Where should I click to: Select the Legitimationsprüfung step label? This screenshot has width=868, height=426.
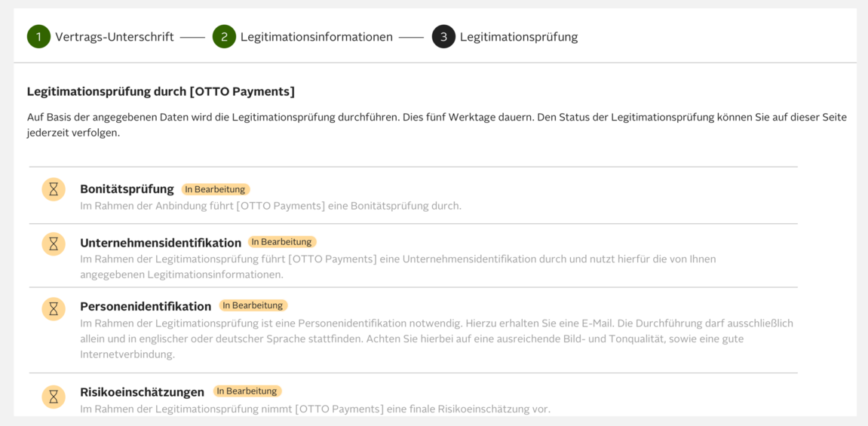(519, 37)
